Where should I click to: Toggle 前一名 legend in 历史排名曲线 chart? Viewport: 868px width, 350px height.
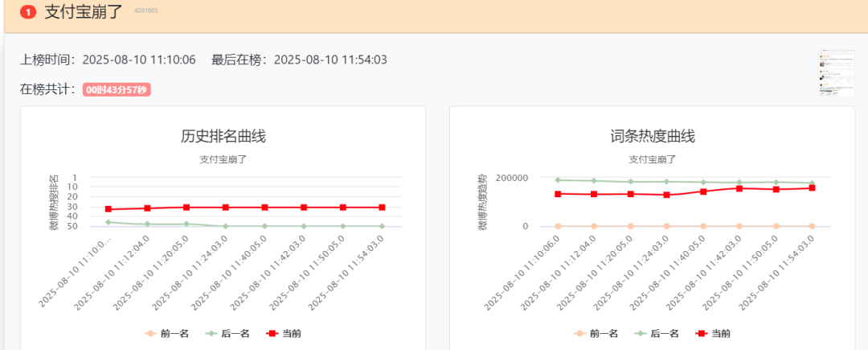pos(167,333)
